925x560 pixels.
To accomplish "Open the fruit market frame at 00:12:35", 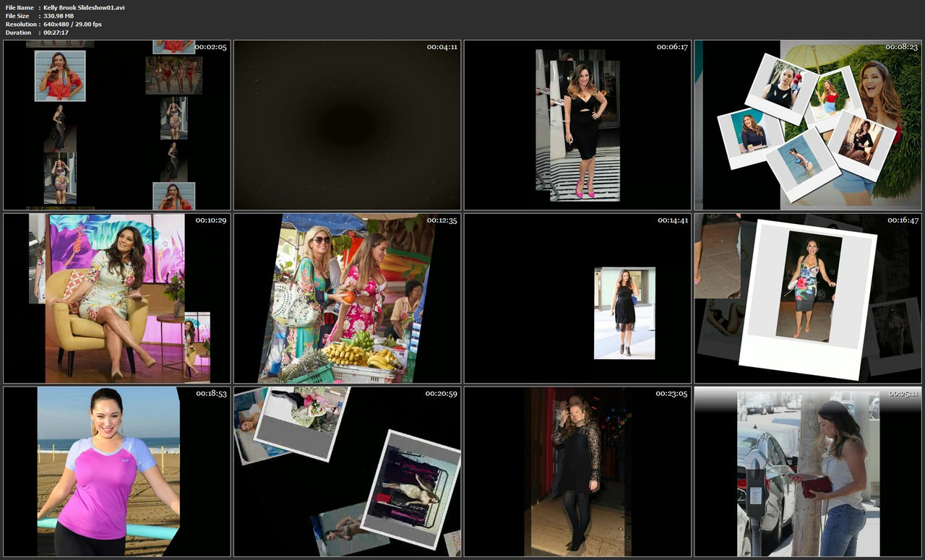I will click(347, 298).
